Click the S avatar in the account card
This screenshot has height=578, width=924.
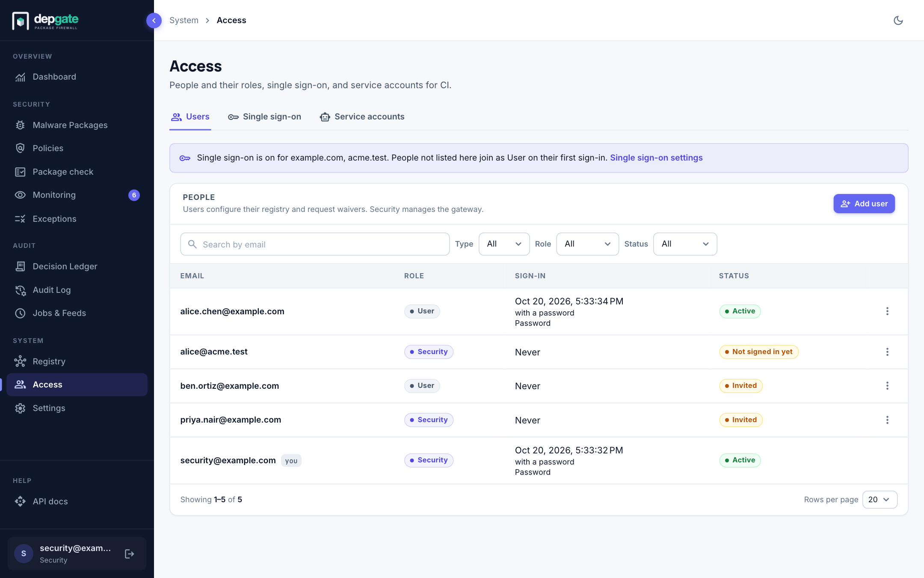coord(24,554)
